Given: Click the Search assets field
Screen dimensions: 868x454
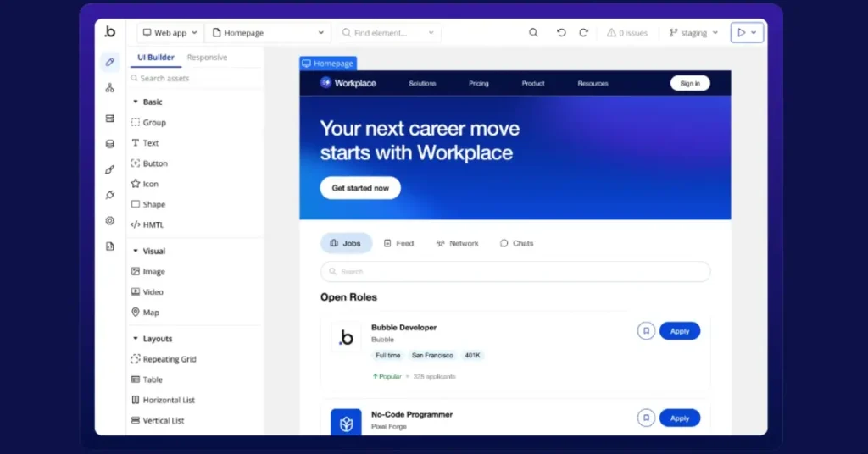Looking at the screenshot, I should 196,78.
